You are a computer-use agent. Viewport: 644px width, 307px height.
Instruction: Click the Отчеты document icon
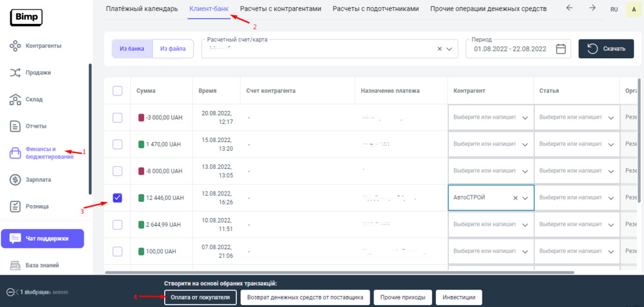click(x=15, y=126)
